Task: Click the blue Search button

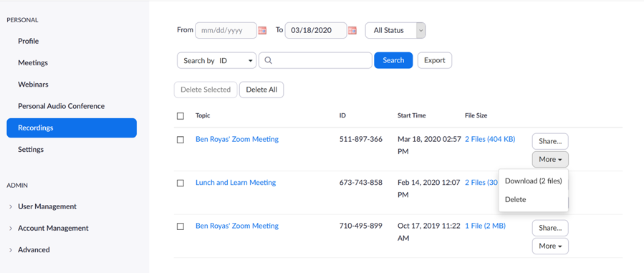Action: (393, 60)
